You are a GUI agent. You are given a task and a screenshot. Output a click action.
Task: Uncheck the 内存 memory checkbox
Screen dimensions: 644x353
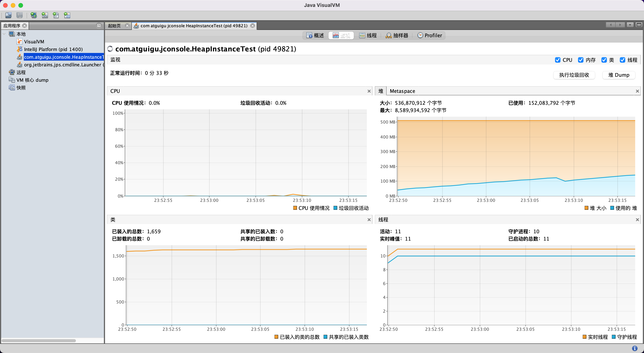coord(581,60)
